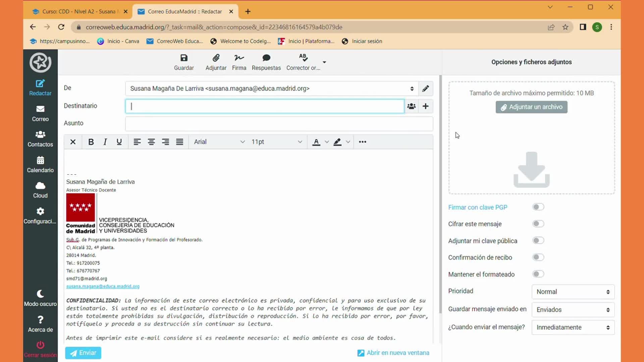Open Calendario from the sidebar
Image resolution: width=644 pixels, height=362 pixels.
(40, 165)
